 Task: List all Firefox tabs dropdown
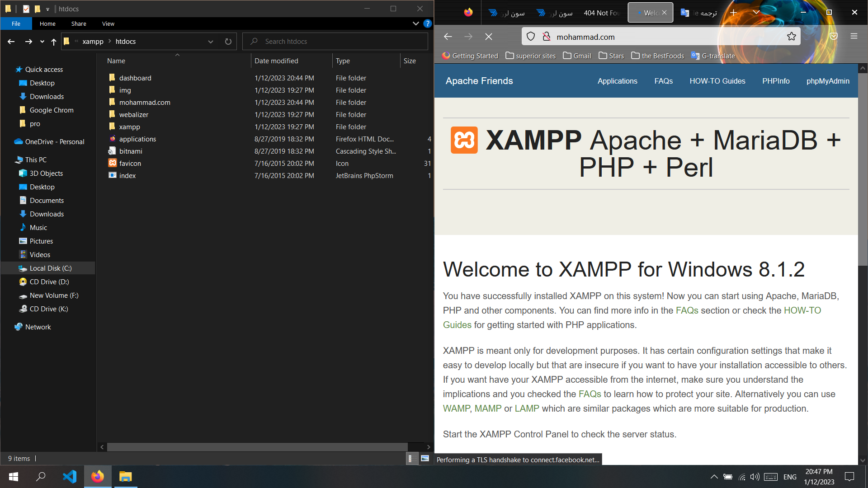pos(756,13)
